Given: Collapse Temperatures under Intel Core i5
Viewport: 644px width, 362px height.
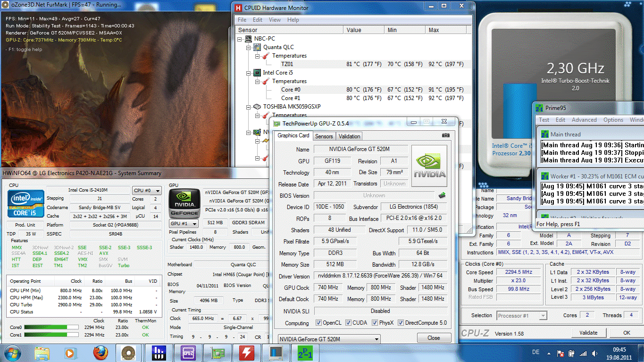Looking at the screenshot, I should pos(257,81).
